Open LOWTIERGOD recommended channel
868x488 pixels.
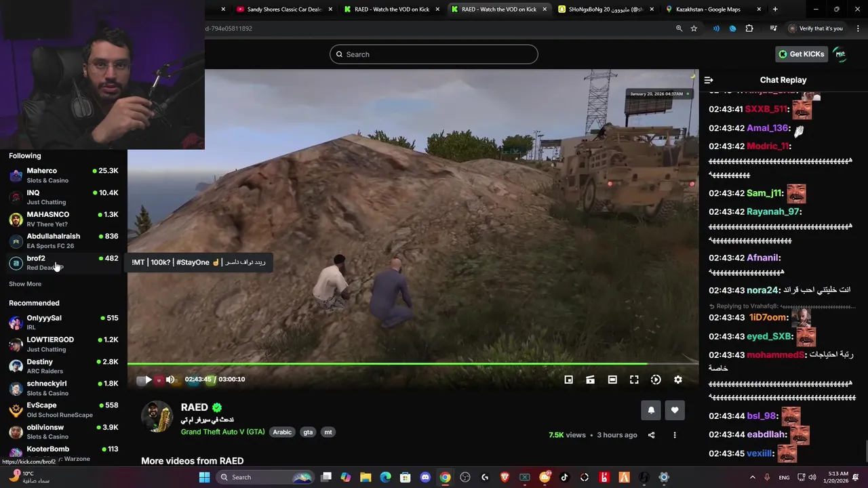click(64, 344)
